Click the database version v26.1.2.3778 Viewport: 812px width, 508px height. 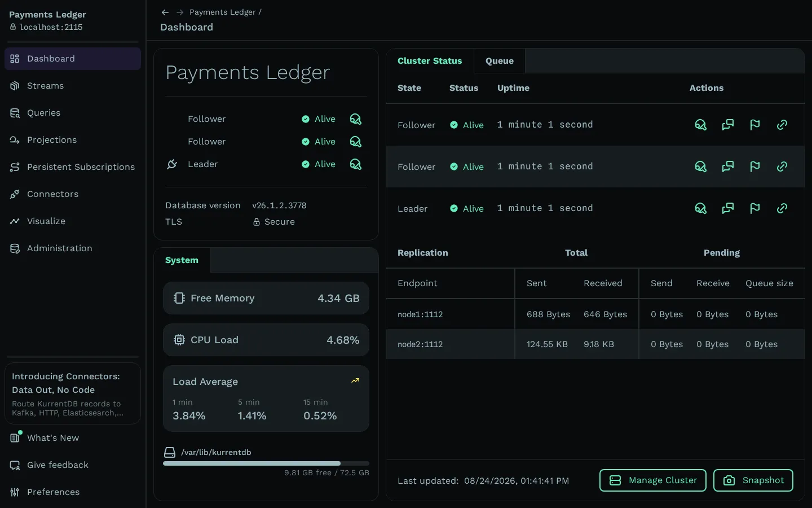(x=279, y=205)
